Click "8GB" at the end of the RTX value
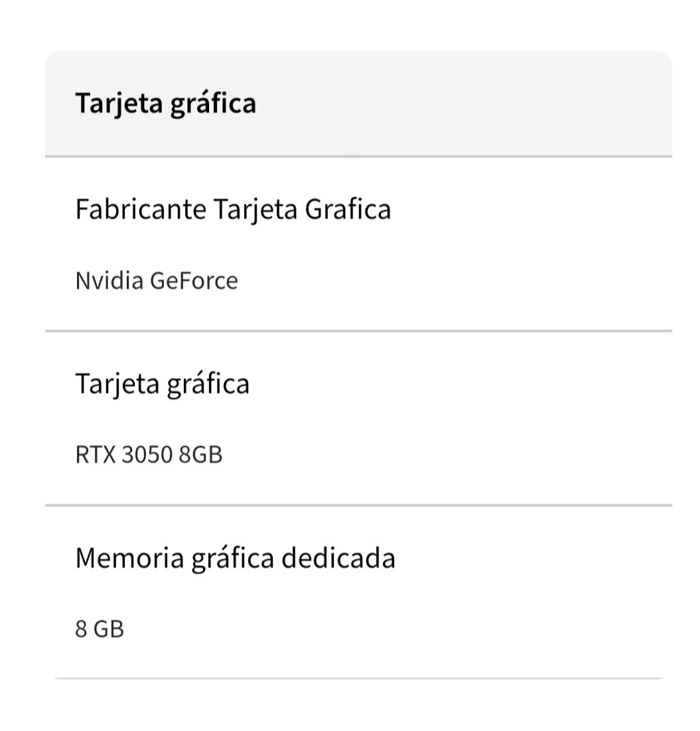 pyautogui.click(x=200, y=455)
